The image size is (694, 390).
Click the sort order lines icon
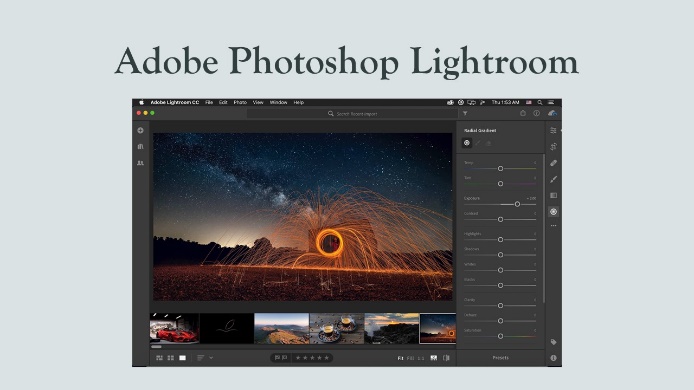(200, 358)
